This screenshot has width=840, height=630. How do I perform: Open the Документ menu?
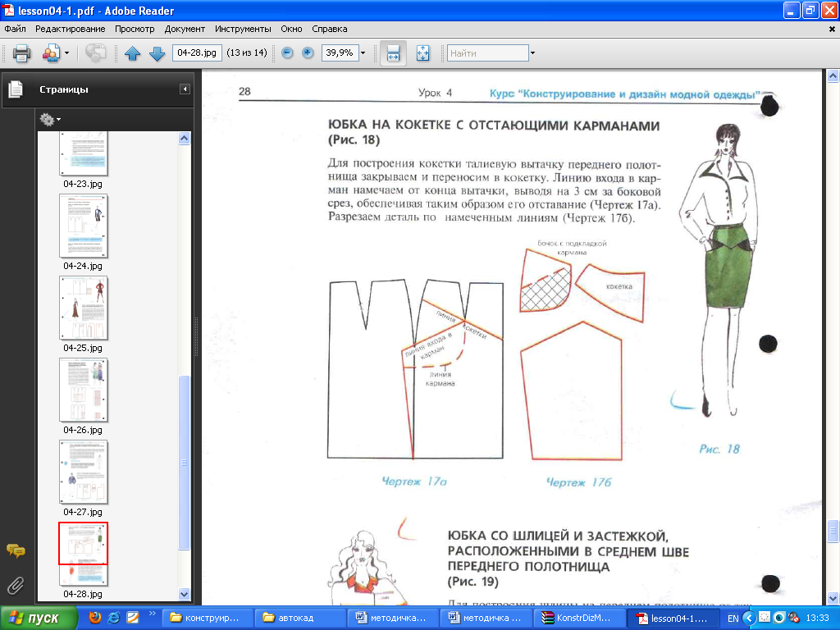pos(185,29)
